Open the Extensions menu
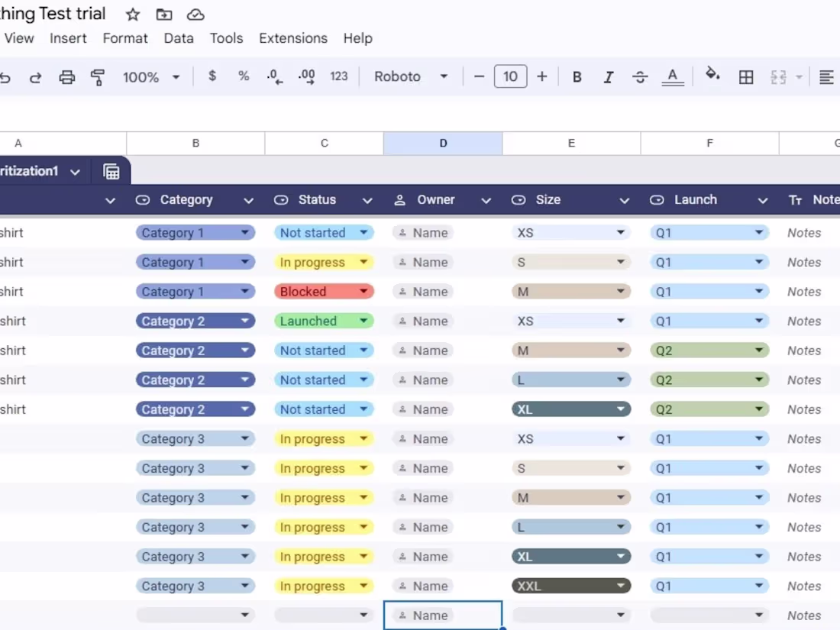 tap(292, 37)
